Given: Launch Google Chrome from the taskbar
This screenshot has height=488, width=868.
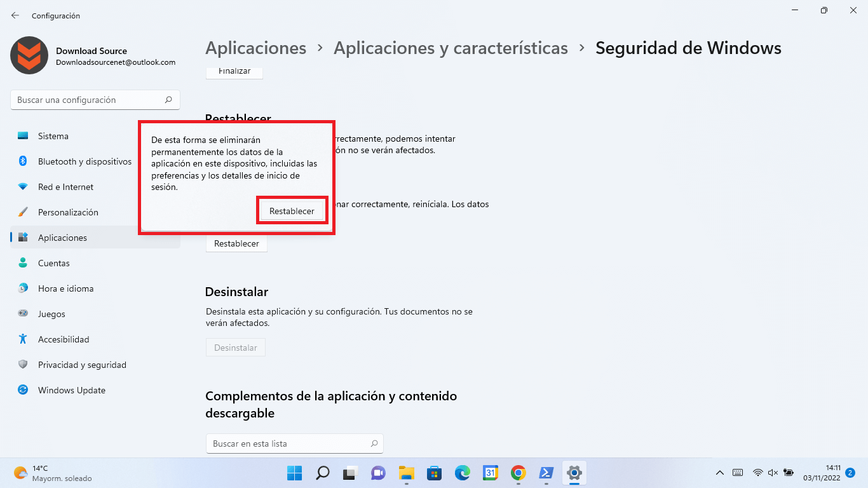Looking at the screenshot, I should [x=518, y=473].
